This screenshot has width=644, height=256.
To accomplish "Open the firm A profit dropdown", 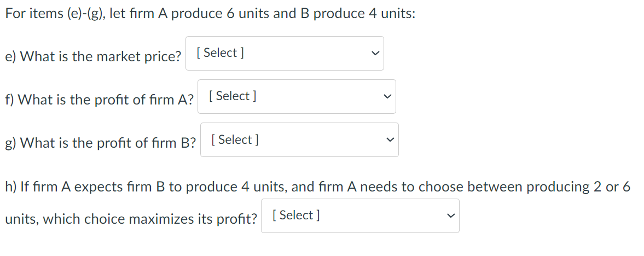I will tap(297, 97).
